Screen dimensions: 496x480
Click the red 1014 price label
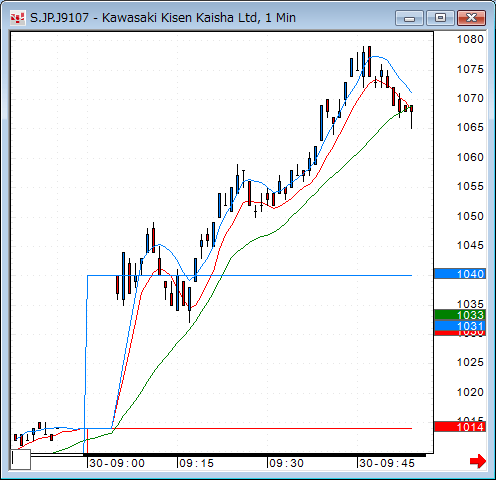pyautogui.click(x=460, y=427)
